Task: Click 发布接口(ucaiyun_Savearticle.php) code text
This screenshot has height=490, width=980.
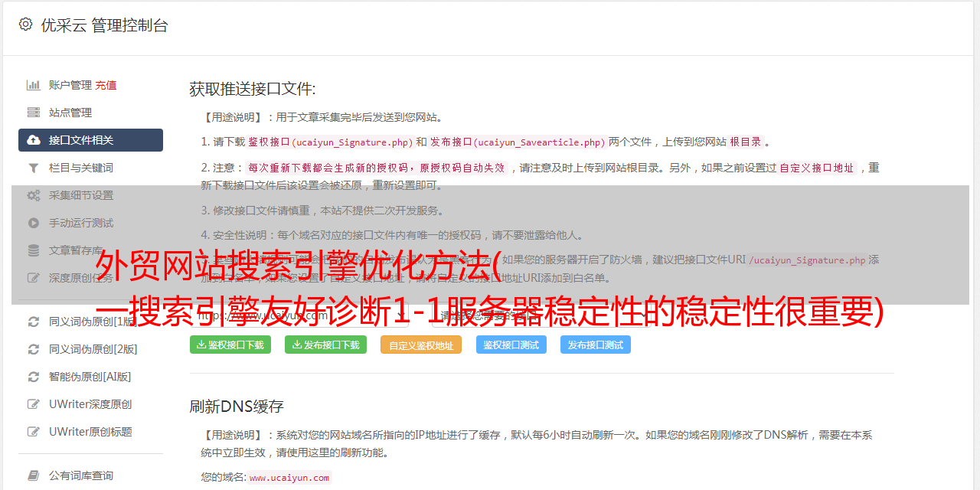Action: (x=518, y=142)
